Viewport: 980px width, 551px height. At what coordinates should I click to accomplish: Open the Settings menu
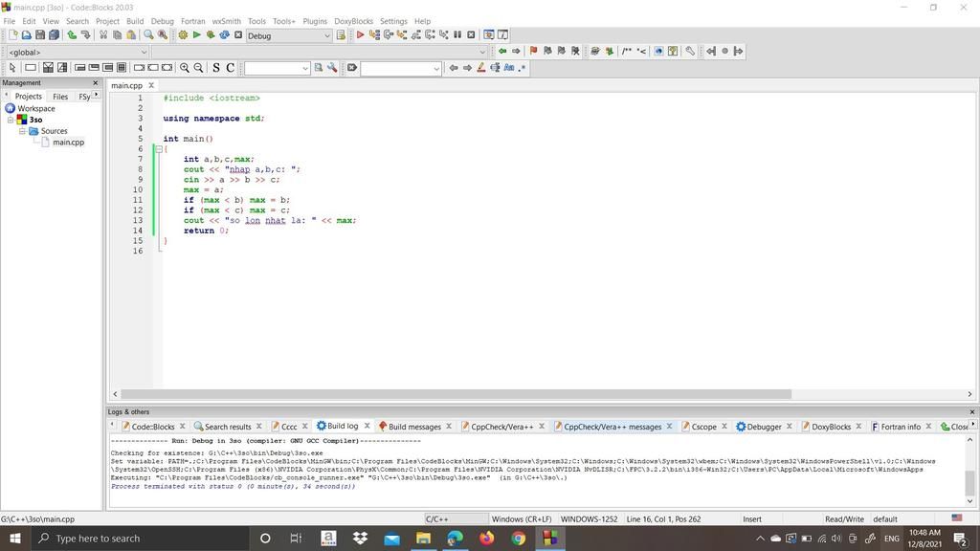[x=393, y=21]
